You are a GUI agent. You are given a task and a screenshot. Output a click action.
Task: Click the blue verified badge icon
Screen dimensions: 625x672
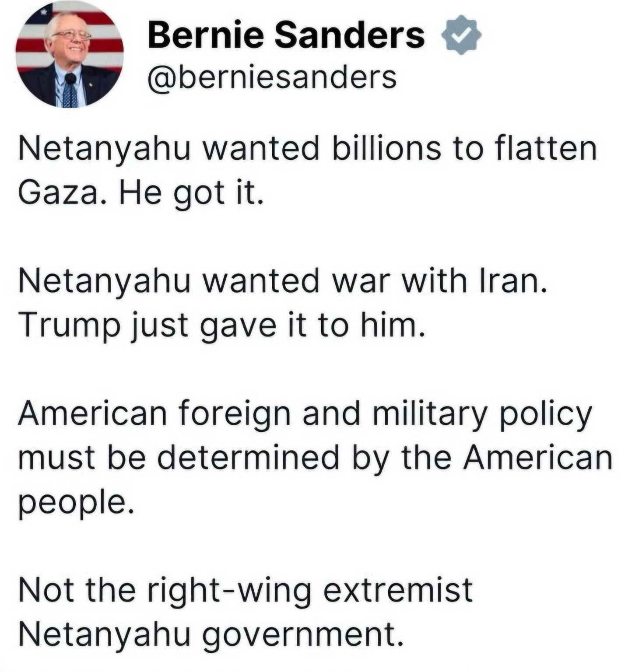point(462,35)
